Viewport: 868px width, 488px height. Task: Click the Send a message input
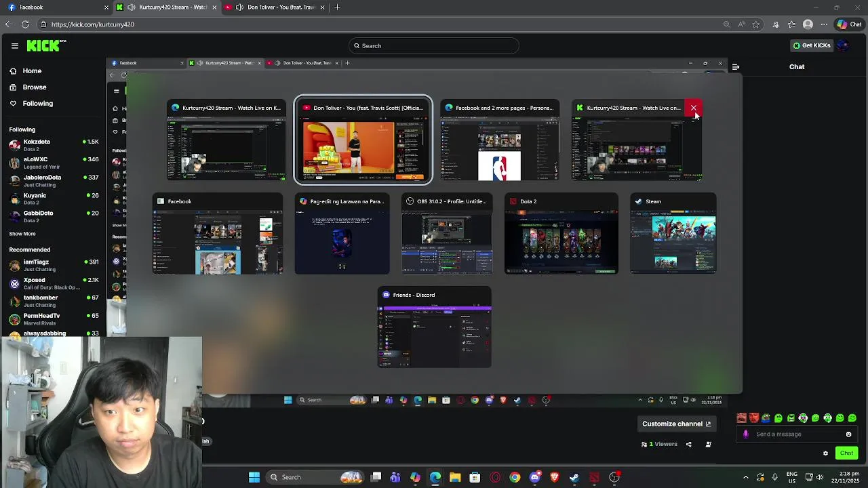797,434
